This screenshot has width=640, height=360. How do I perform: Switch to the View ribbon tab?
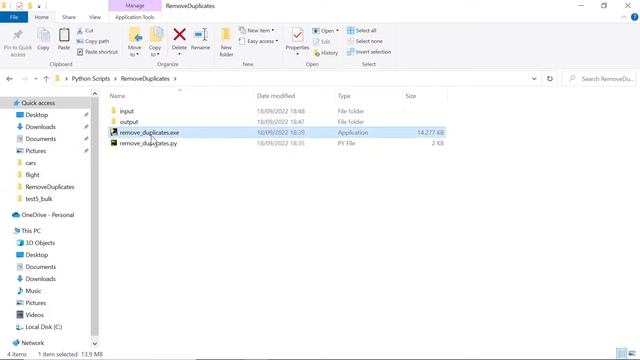pos(95,17)
